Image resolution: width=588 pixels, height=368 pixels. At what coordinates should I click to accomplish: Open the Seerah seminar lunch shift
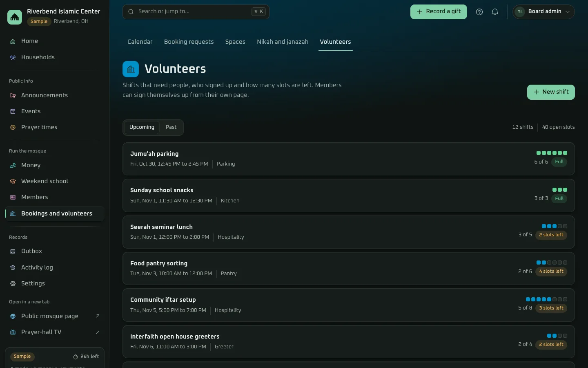pyautogui.click(x=349, y=232)
